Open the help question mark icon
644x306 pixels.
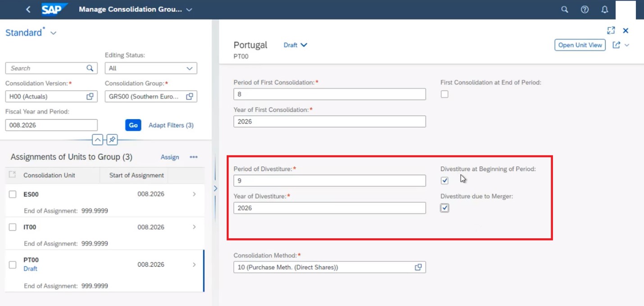[585, 9]
